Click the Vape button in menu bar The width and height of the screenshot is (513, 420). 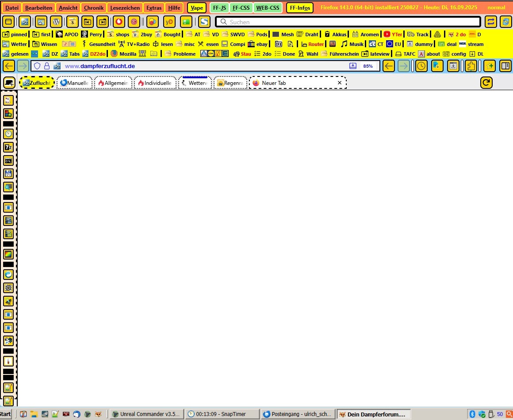pos(197,8)
